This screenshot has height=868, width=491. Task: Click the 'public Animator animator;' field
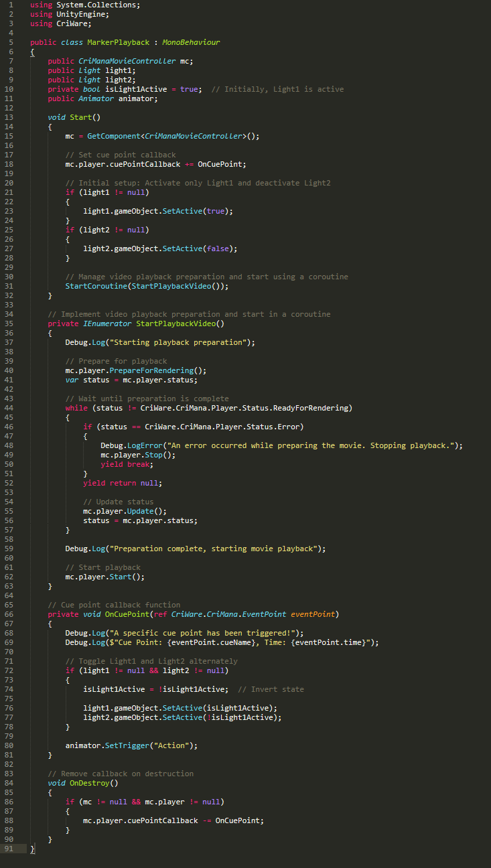[x=102, y=98]
